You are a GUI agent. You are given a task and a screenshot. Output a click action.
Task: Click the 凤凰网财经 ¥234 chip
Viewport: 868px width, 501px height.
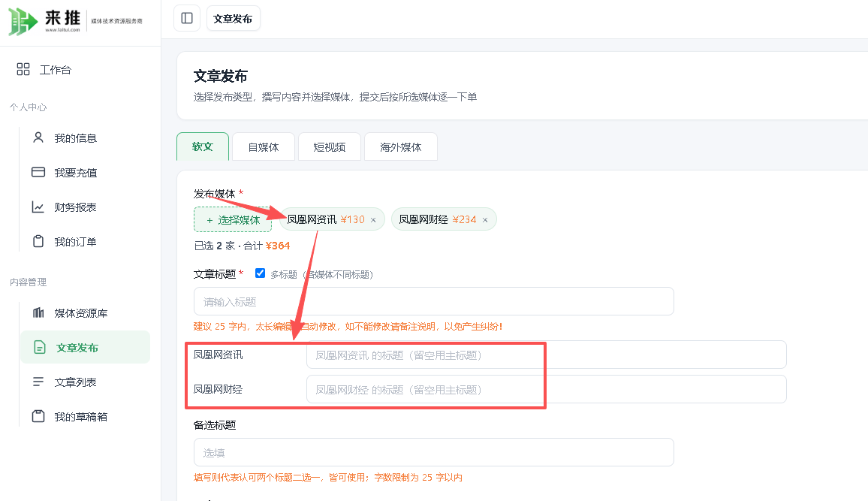(x=444, y=220)
